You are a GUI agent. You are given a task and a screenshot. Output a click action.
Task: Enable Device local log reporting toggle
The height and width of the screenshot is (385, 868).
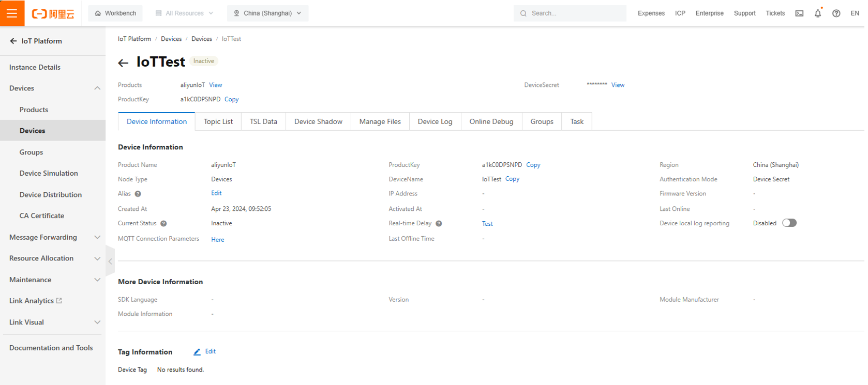(x=789, y=223)
